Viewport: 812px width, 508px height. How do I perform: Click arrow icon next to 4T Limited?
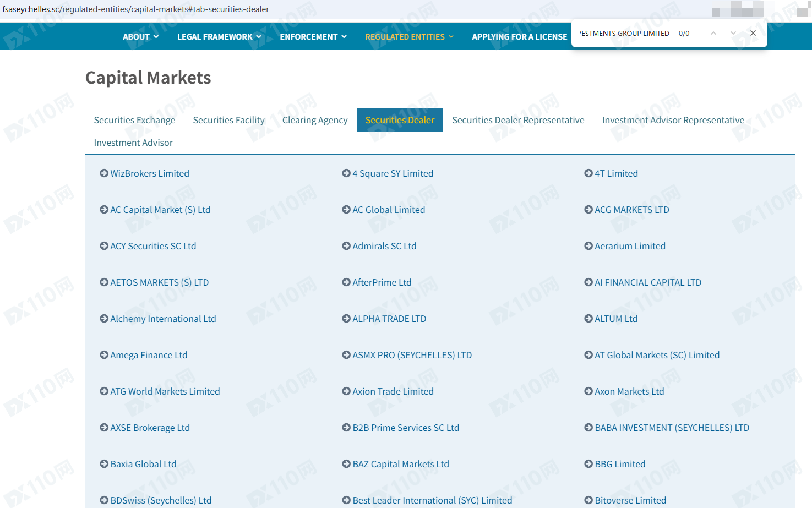pyautogui.click(x=588, y=173)
